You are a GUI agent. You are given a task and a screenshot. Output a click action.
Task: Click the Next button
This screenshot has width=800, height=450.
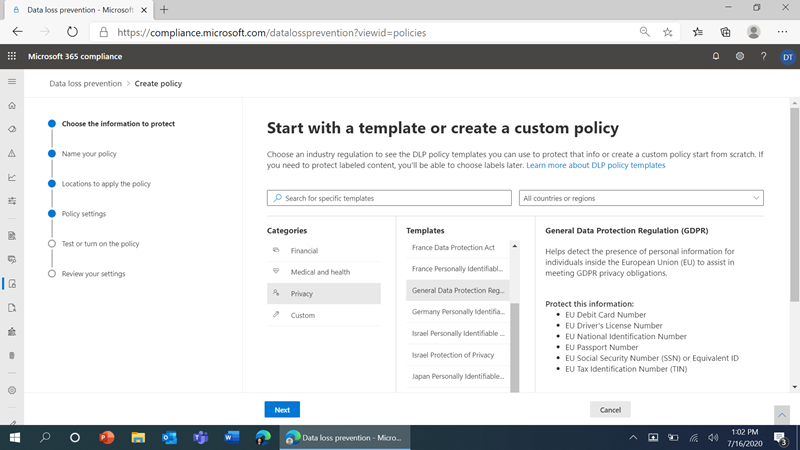point(282,410)
